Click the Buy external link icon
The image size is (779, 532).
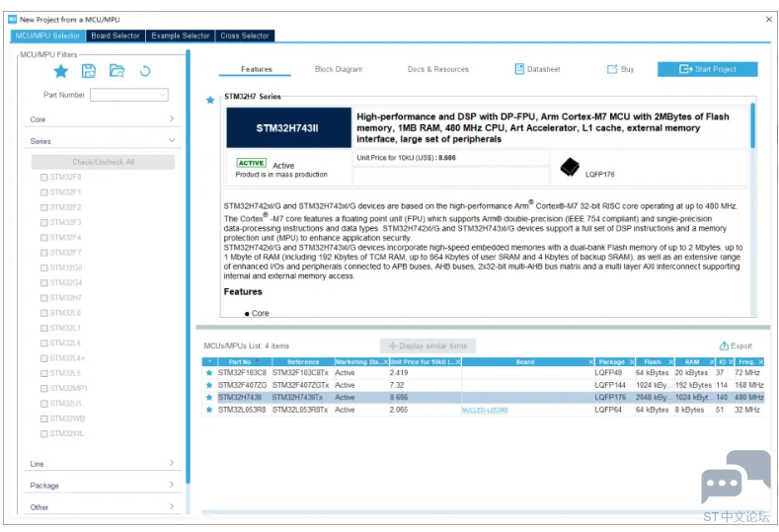(612, 69)
